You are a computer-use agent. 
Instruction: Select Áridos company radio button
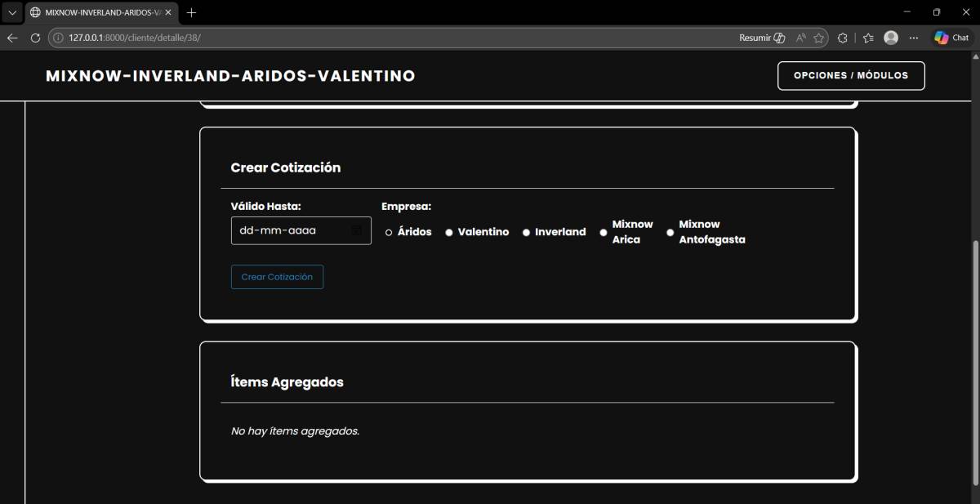pos(389,233)
